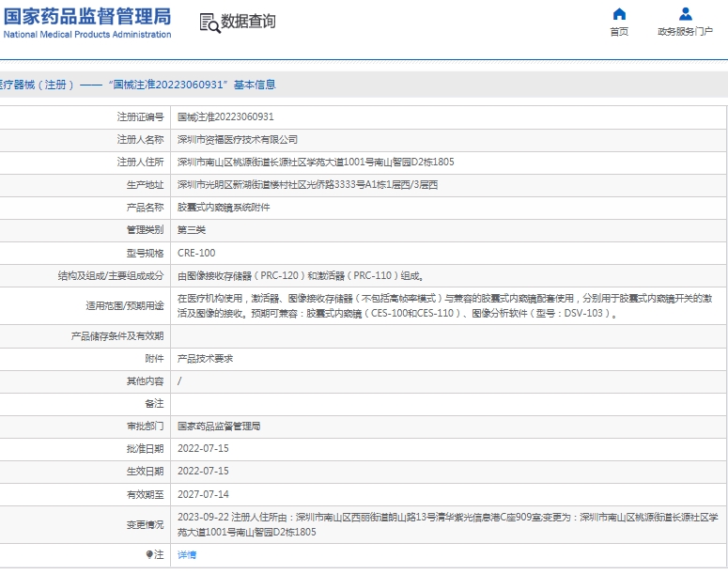This screenshot has height=574, width=728.
Task: Click the 基本信息 page heading
Action: (255, 85)
